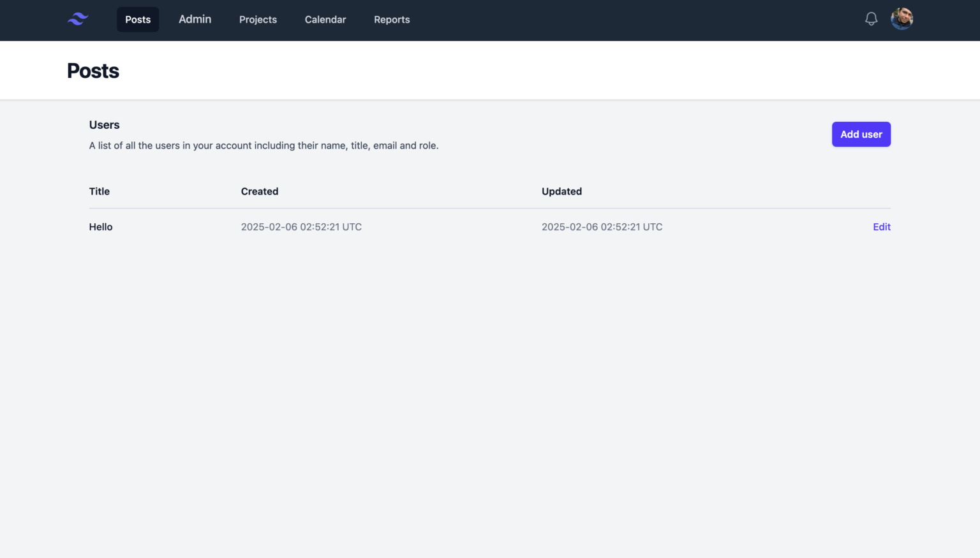Screen dimensions: 980x558
Task: Click the Created date of the Hello row
Action: pyautogui.click(x=301, y=227)
